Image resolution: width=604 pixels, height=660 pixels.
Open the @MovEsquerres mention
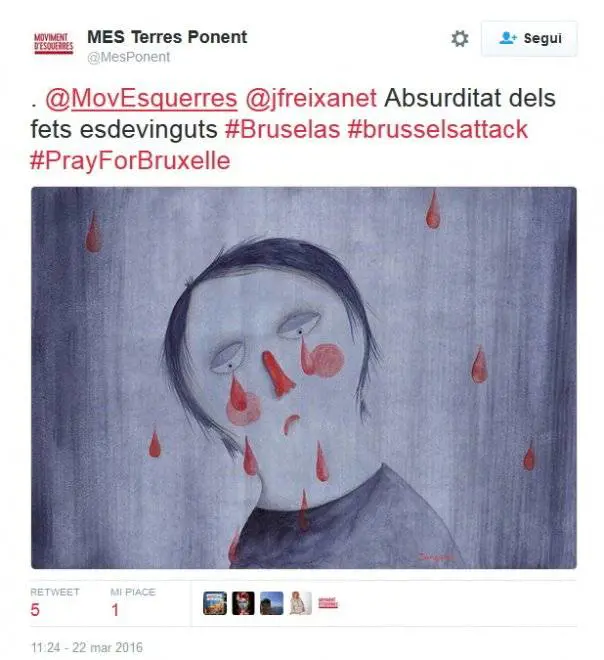coord(141,98)
